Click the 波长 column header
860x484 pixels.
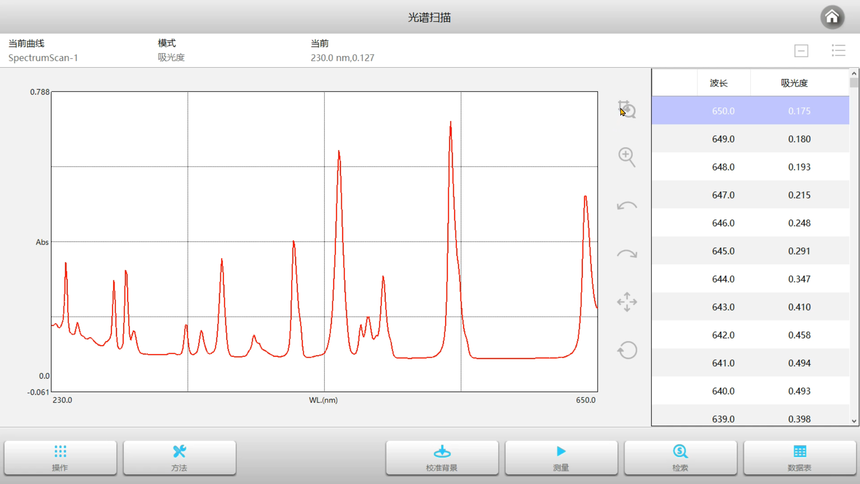(x=719, y=83)
